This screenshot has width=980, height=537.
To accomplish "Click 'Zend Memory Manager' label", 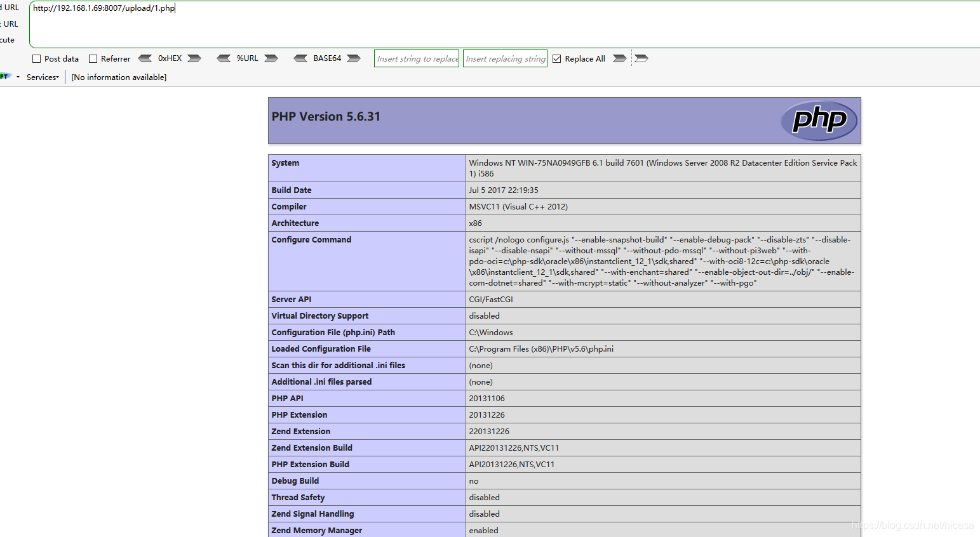I will (x=317, y=531).
